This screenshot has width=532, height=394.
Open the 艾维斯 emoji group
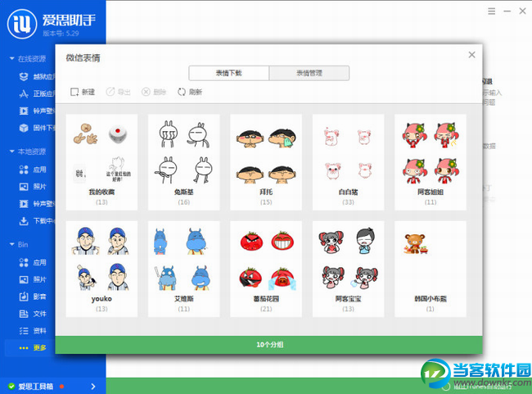coord(184,269)
